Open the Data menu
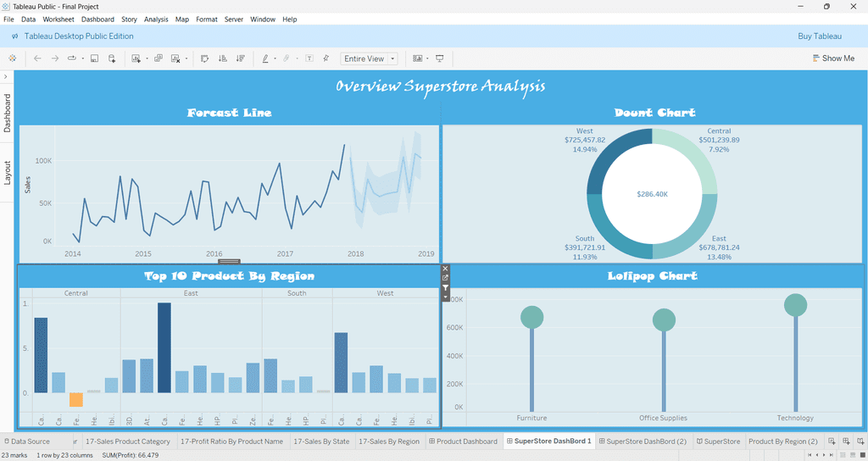This screenshot has height=461, width=868. [28, 19]
